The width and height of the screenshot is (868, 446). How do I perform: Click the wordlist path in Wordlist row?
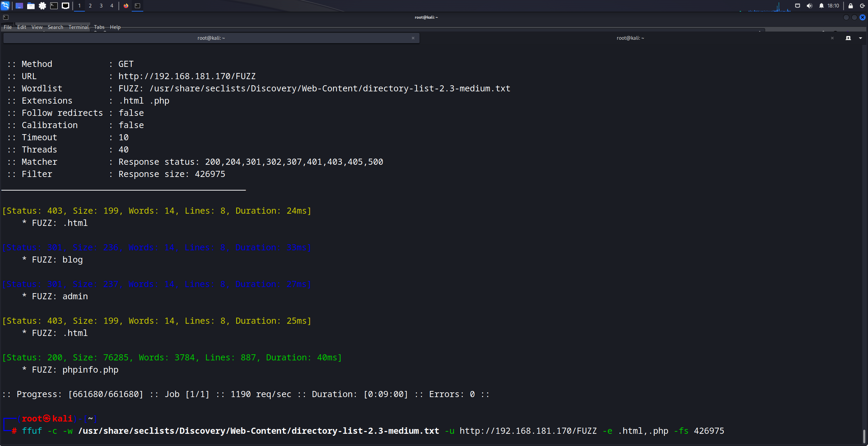click(330, 88)
